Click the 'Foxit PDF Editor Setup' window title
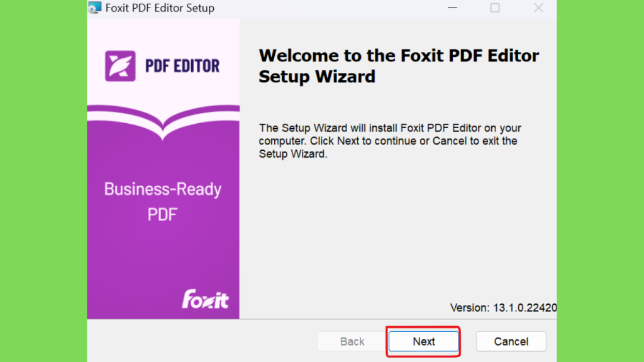 pyautogui.click(x=160, y=8)
